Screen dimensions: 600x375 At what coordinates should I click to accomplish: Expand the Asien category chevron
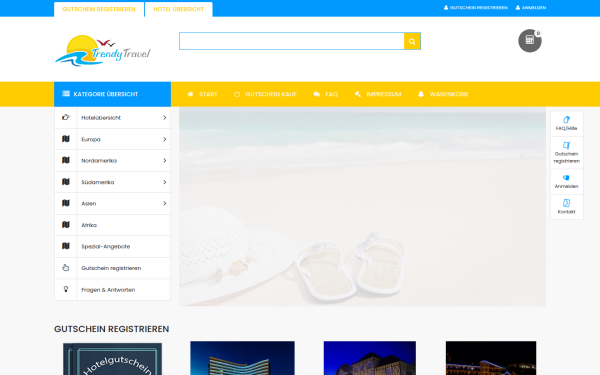point(165,203)
